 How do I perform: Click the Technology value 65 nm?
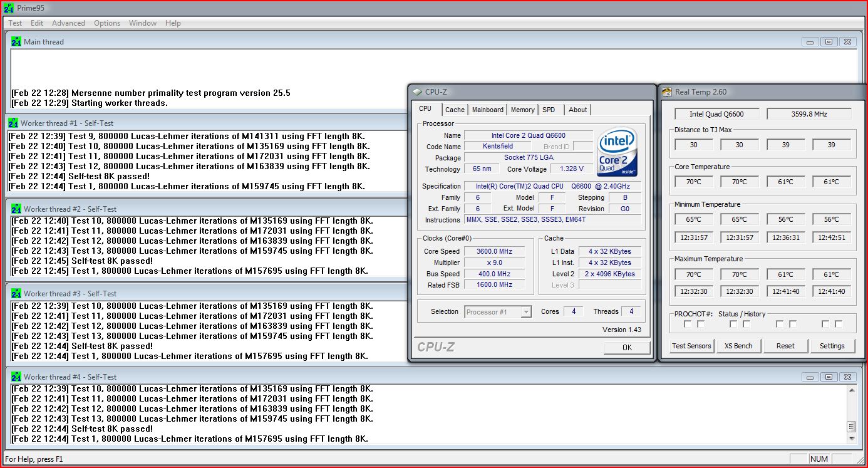[482, 169]
